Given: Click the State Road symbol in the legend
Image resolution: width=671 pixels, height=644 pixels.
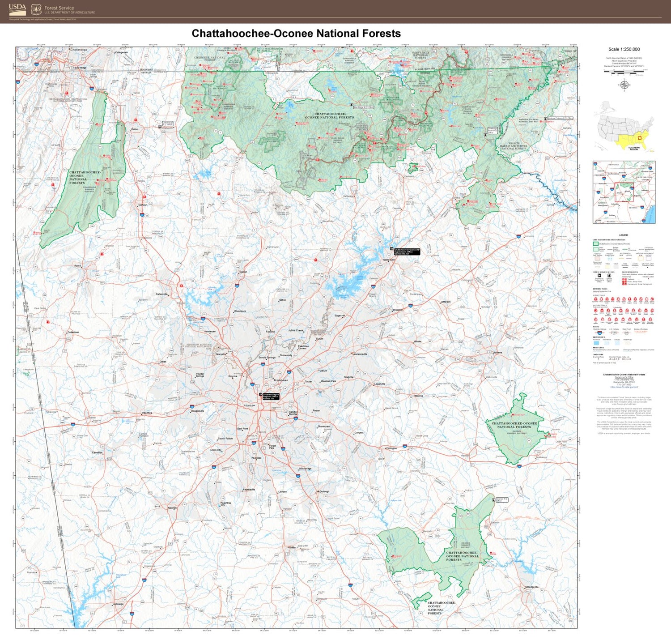Looking at the screenshot, I should [627, 333].
